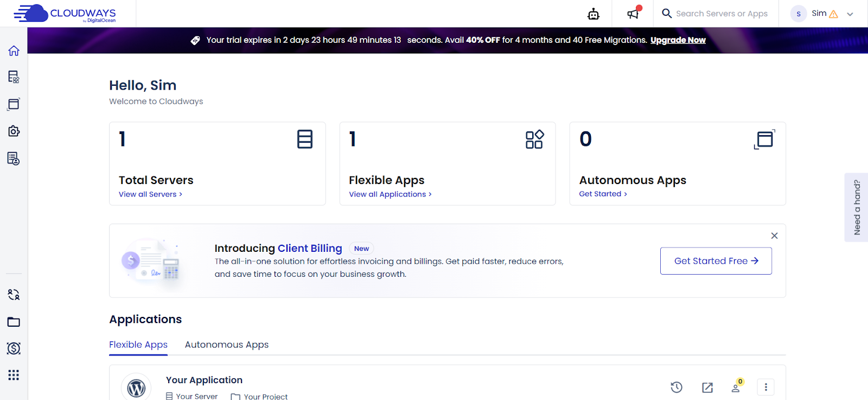The height and width of the screenshot is (400, 868).
Task: Click the Autonomous Apps card heading
Action: pos(633,180)
